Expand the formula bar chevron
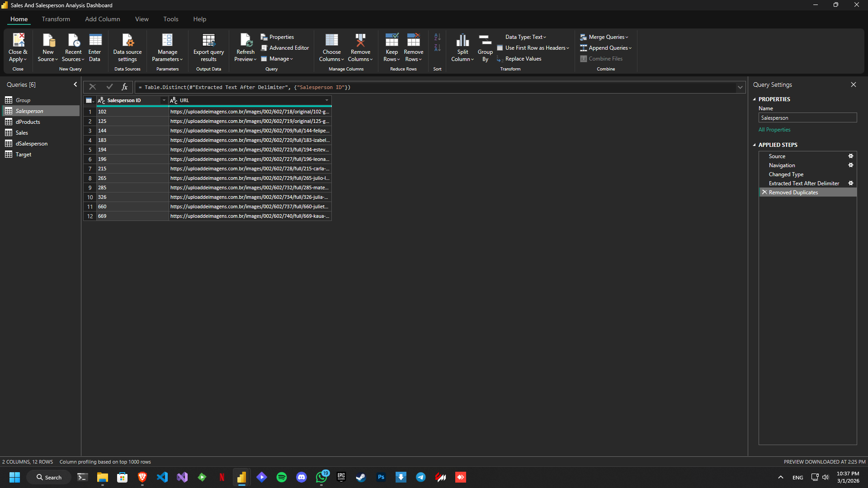 (x=740, y=87)
